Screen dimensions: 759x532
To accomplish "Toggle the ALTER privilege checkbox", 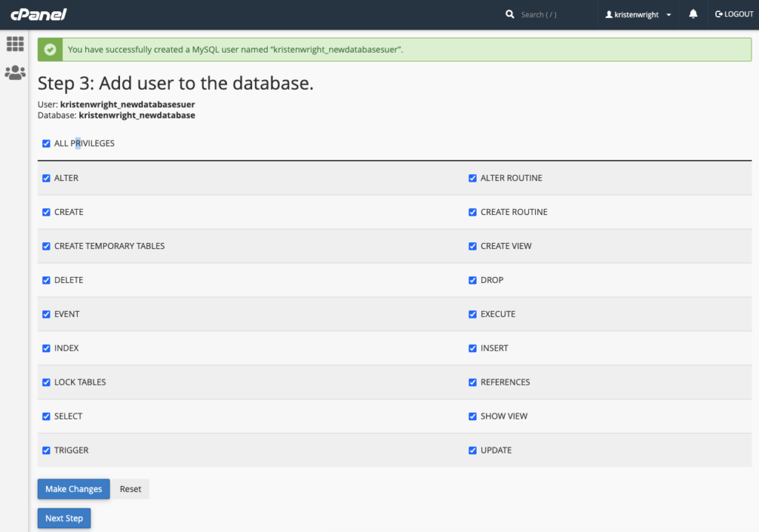I will click(46, 179).
